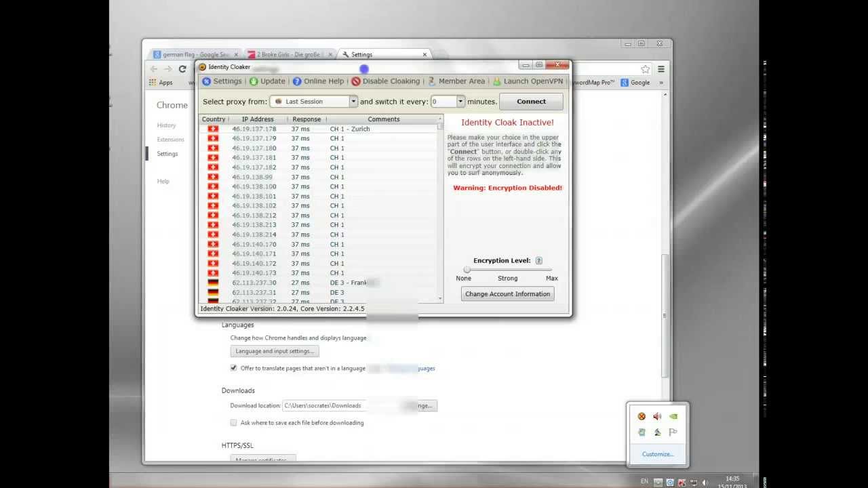Click Language and input settings button

coord(275,351)
